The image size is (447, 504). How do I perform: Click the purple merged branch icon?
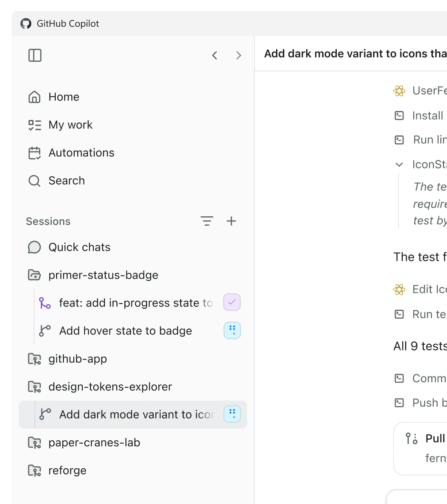(45, 303)
